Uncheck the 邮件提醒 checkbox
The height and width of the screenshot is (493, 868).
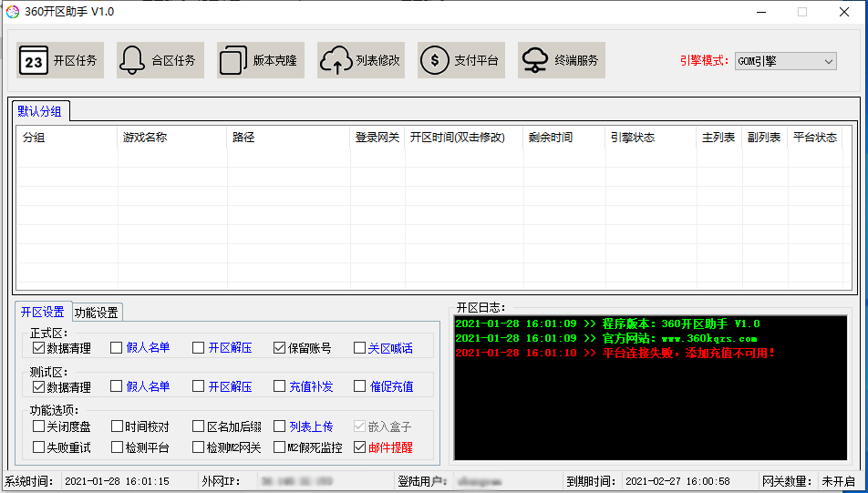coord(359,447)
